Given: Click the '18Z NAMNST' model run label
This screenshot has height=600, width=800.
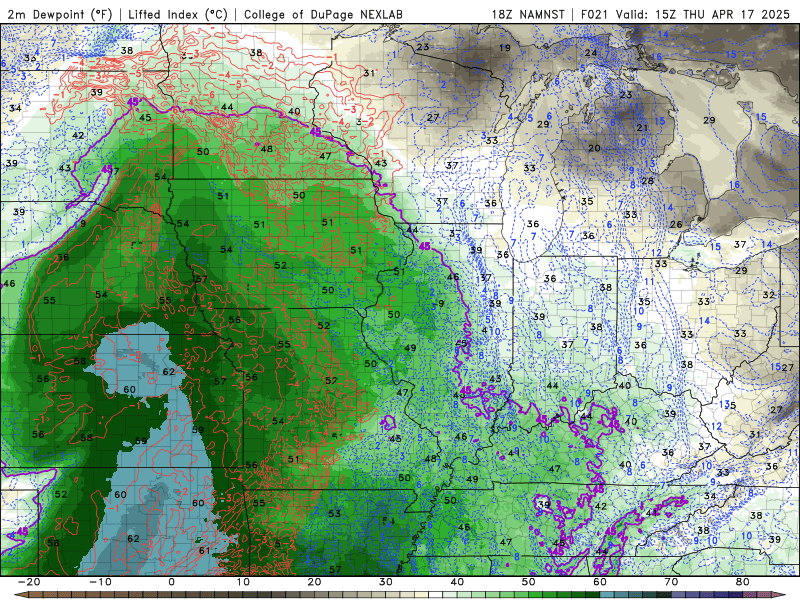Looking at the screenshot, I should 528,14.
